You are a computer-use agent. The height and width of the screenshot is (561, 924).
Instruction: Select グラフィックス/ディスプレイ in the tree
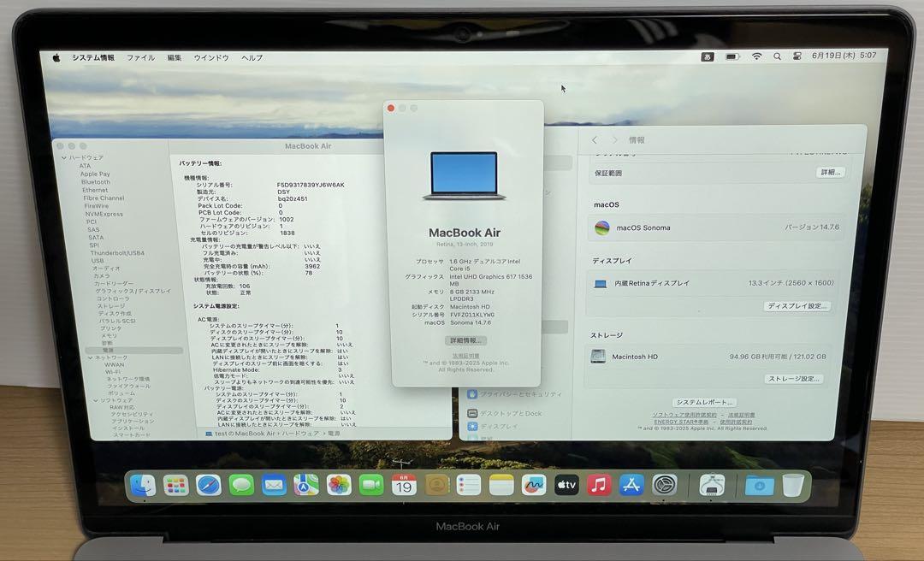133,291
